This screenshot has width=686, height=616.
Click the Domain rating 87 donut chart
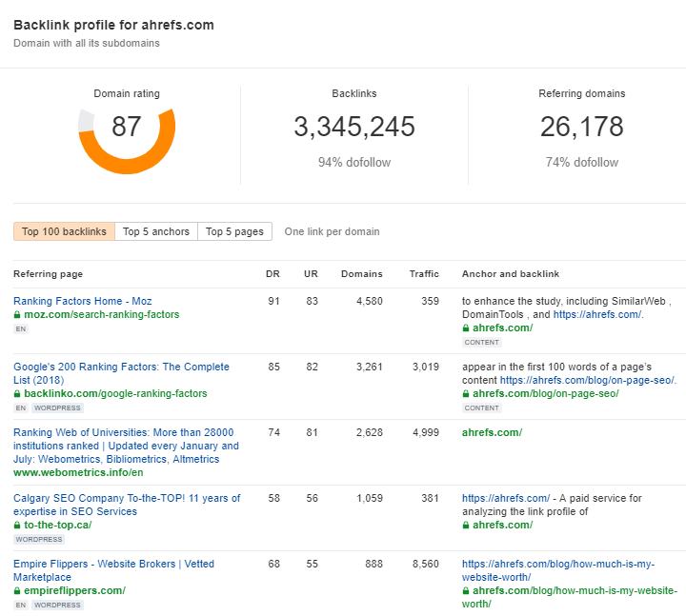[x=127, y=141]
